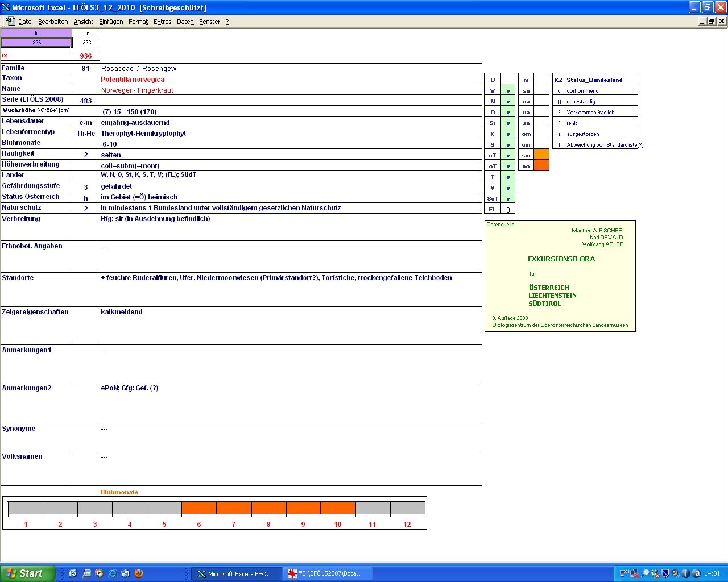The width and height of the screenshot is (728, 582).
Task: Launch Firefox from the quick launch bar
Action: [x=138, y=573]
